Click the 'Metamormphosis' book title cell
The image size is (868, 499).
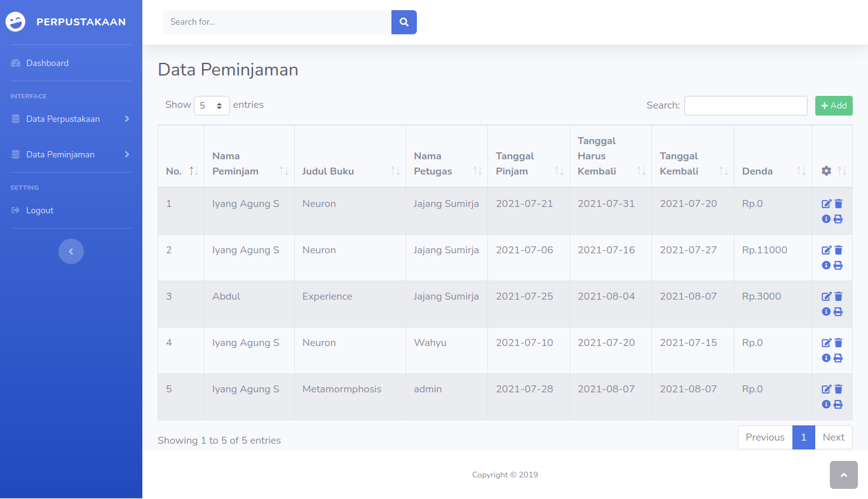point(350,397)
